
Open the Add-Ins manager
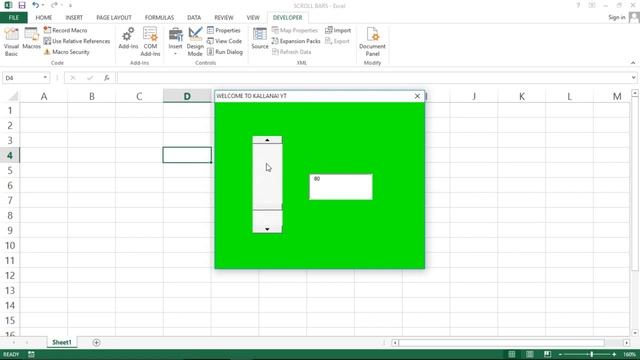[x=128, y=39]
